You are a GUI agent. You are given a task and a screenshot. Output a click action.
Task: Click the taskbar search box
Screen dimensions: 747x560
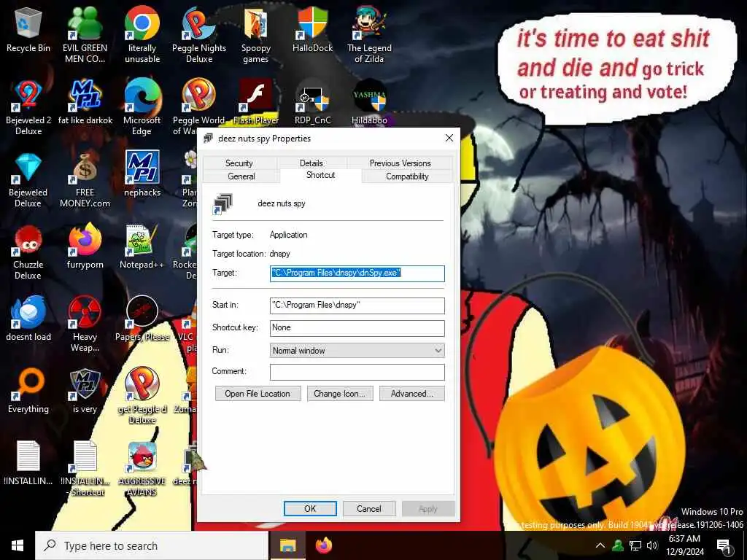point(152,545)
